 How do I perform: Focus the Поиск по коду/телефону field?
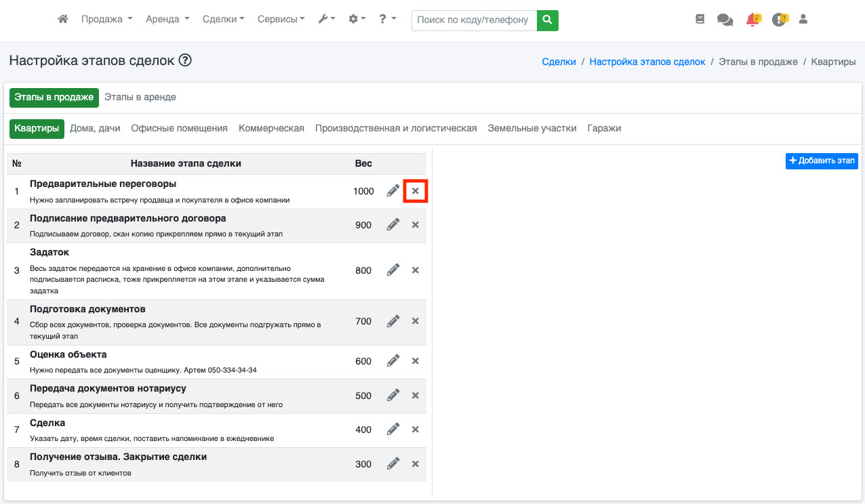click(x=473, y=20)
